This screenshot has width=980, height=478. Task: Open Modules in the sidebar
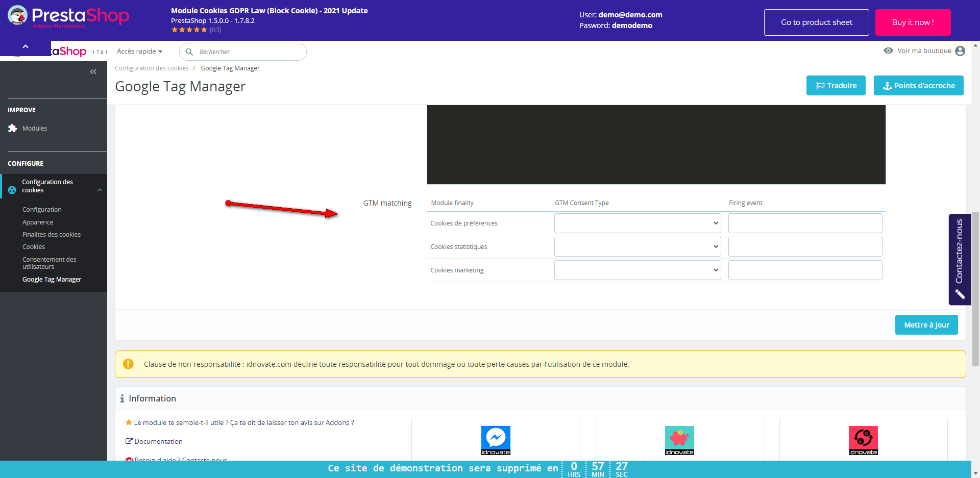coord(35,129)
